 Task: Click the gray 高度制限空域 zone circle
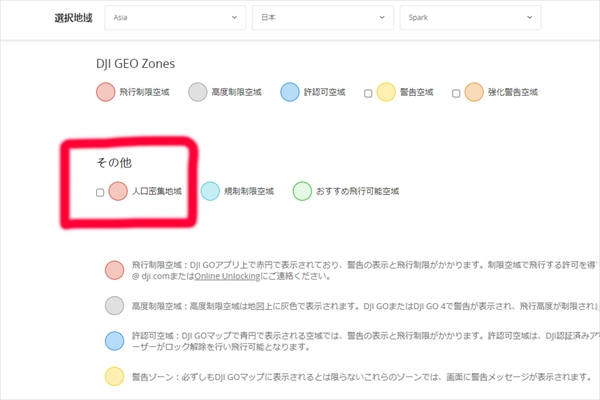pyautogui.click(x=197, y=92)
